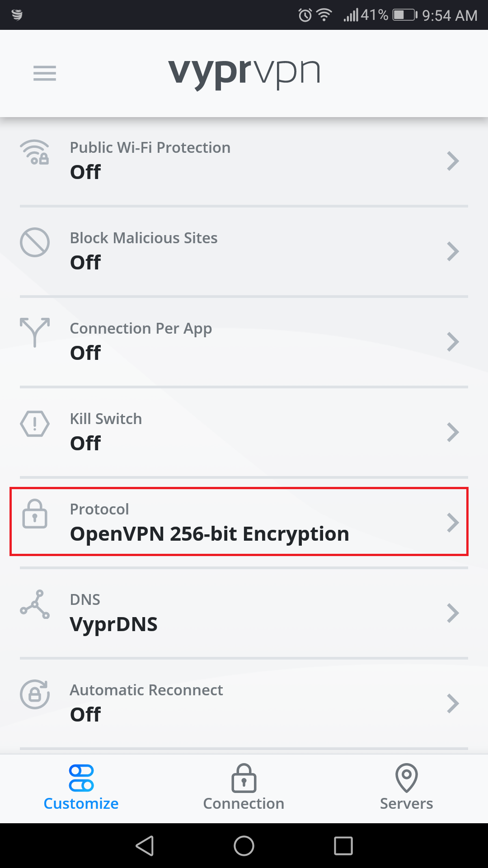Image resolution: width=488 pixels, height=868 pixels.
Task: Expand DNS options chevron arrow
Action: [452, 613]
